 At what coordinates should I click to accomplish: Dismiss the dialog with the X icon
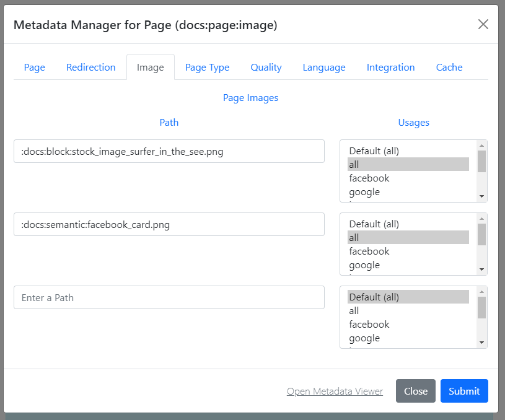[483, 24]
